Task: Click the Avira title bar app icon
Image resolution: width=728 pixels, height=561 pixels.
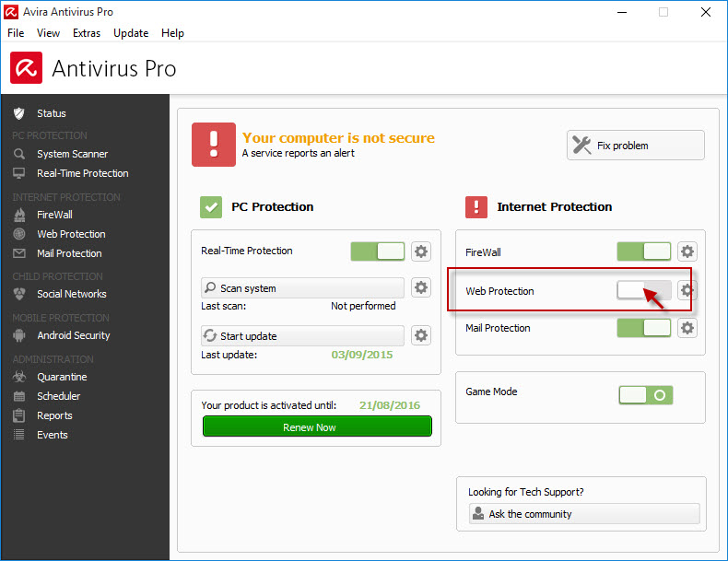Action: pyautogui.click(x=11, y=12)
